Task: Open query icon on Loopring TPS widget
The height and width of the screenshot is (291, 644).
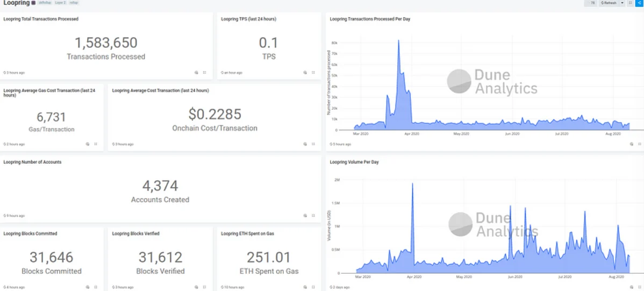Action: [305, 72]
